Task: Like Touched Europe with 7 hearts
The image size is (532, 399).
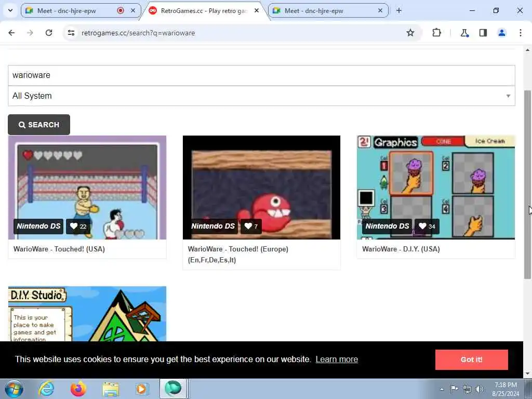Action: click(251, 227)
